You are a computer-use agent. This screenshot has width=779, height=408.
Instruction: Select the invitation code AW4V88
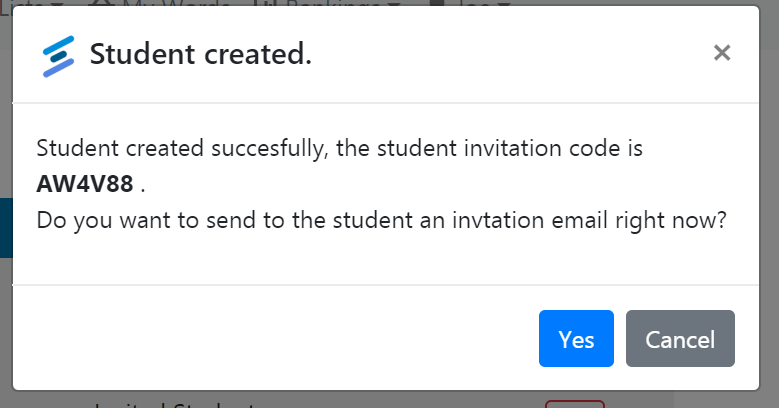[x=85, y=184]
